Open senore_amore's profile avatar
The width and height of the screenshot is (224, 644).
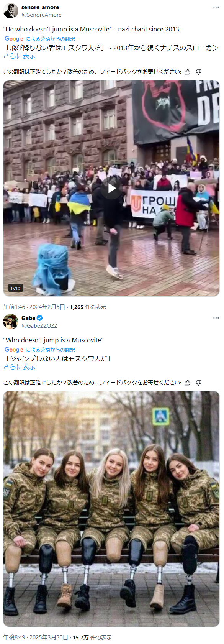tap(11, 11)
